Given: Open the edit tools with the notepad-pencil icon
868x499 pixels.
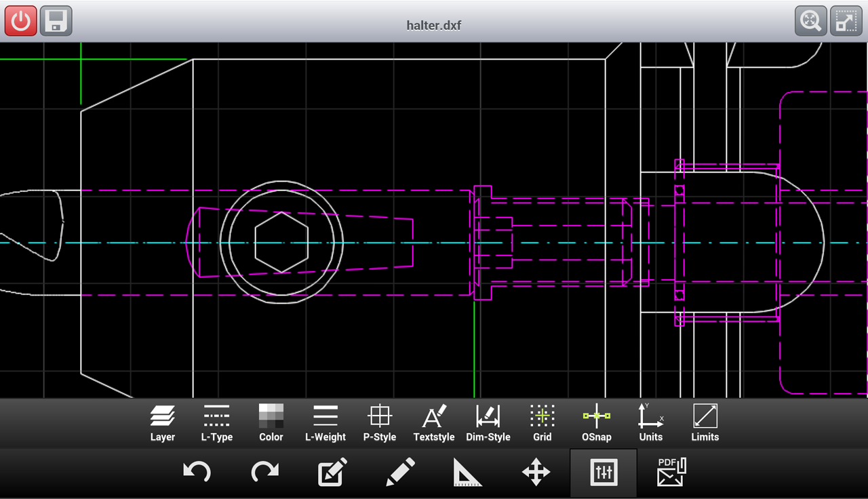Looking at the screenshot, I should [x=333, y=472].
